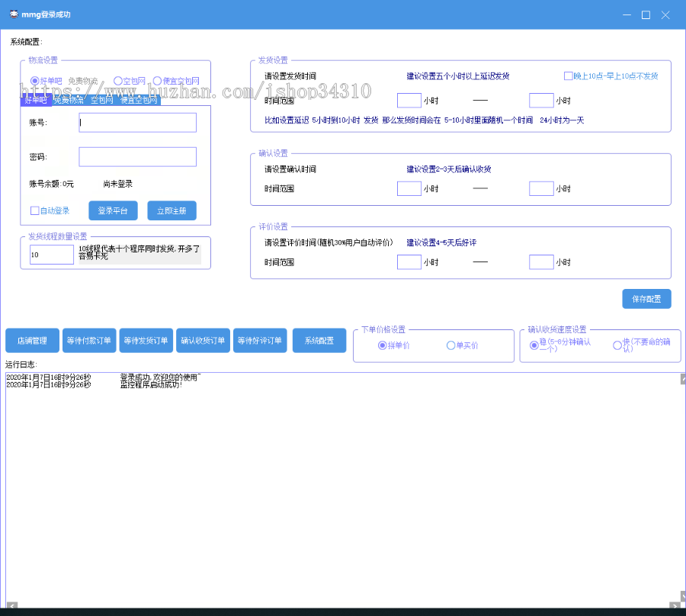Edit the shipping thread count field showing 10

click(52, 255)
